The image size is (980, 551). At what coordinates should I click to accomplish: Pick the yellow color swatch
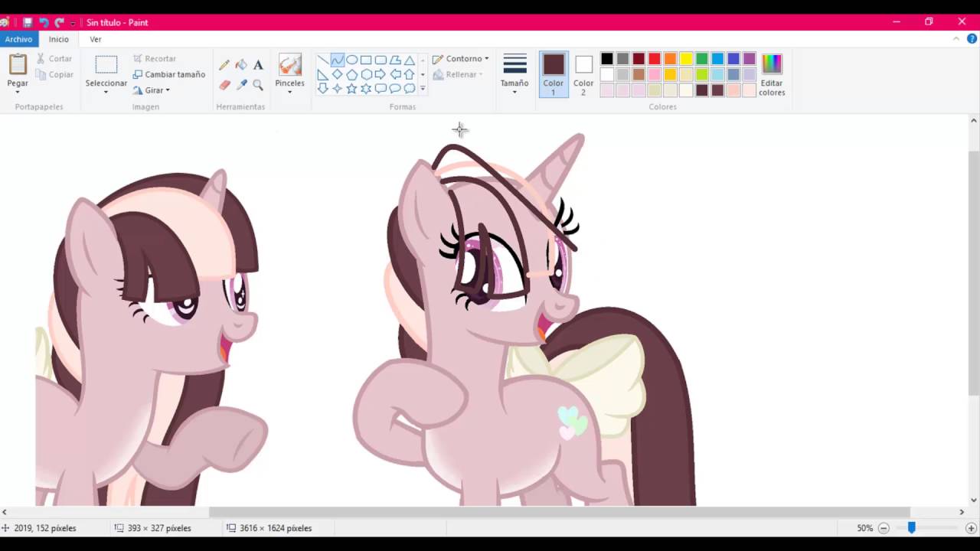pyautogui.click(x=686, y=58)
